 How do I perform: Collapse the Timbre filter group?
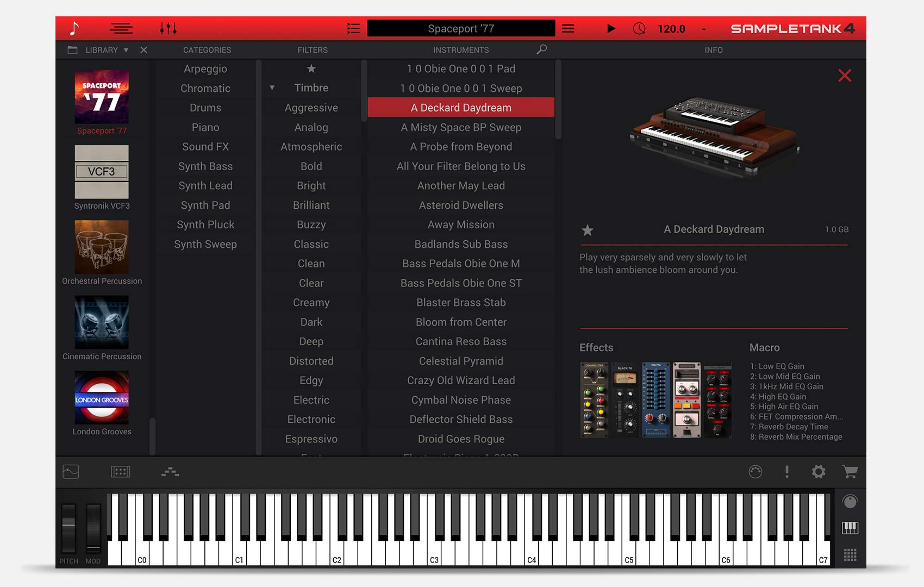(272, 88)
